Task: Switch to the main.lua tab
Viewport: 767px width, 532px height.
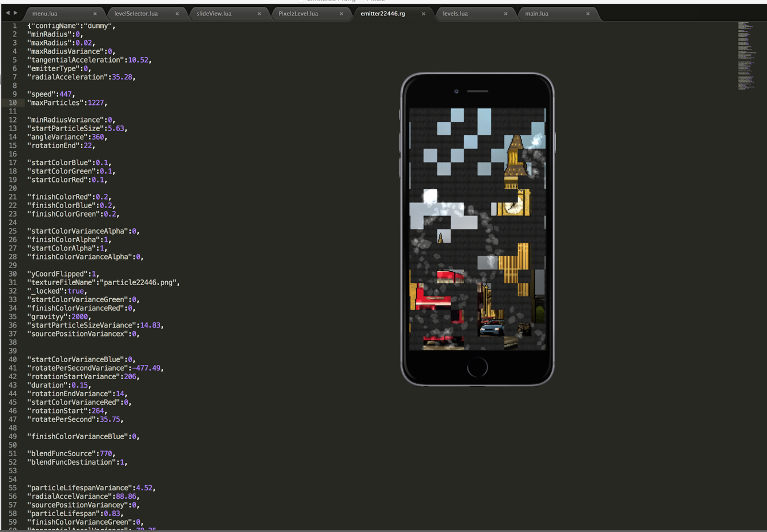Action: [x=536, y=14]
